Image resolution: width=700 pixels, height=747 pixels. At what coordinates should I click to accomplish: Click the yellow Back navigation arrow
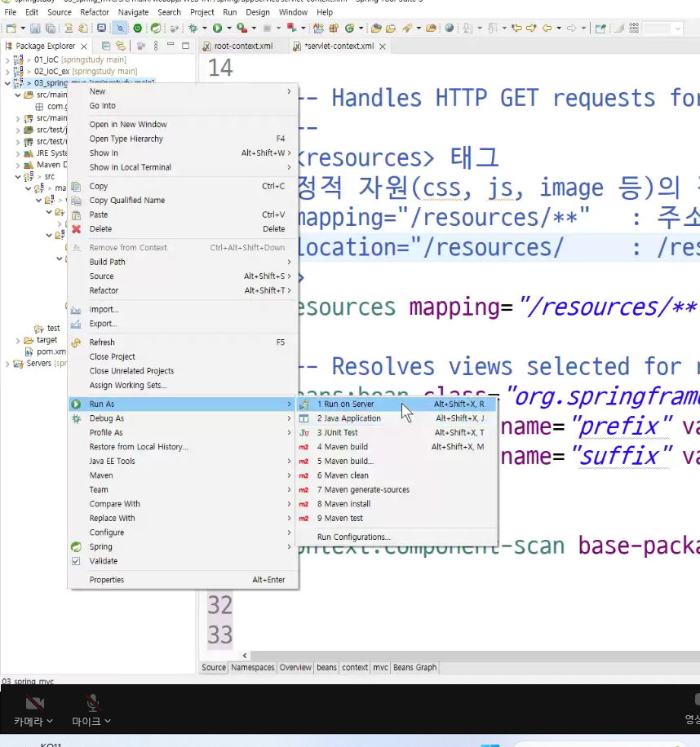click(547, 28)
